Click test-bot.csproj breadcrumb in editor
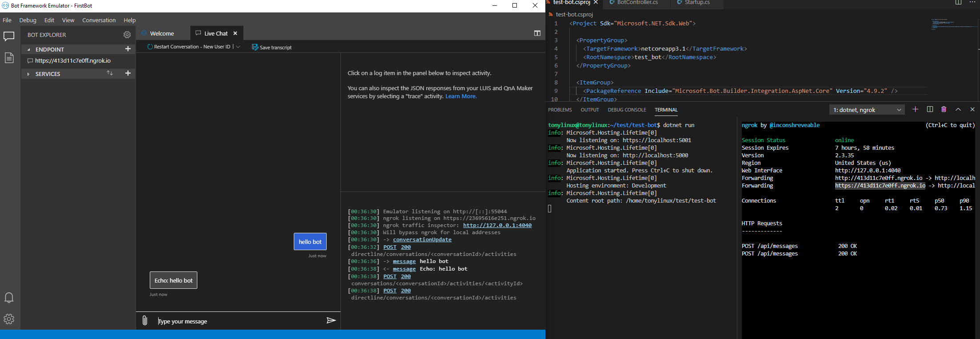 [x=574, y=14]
